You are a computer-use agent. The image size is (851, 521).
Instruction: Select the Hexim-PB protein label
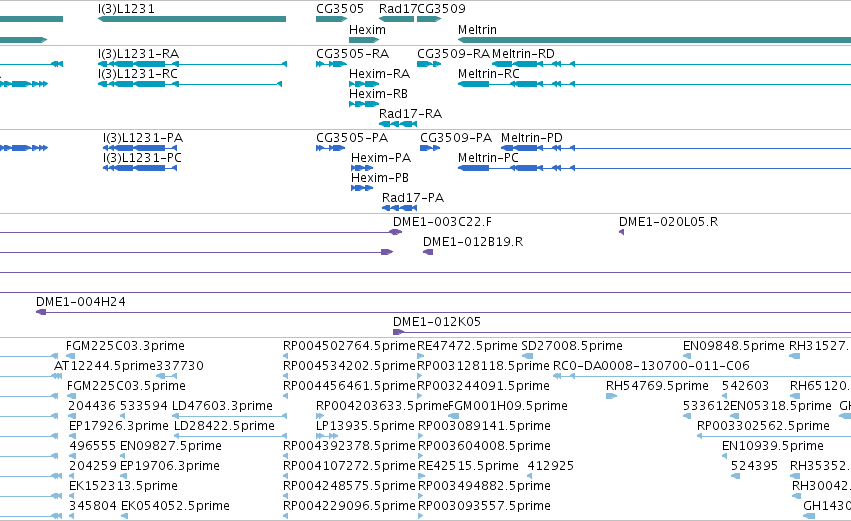(x=380, y=178)
